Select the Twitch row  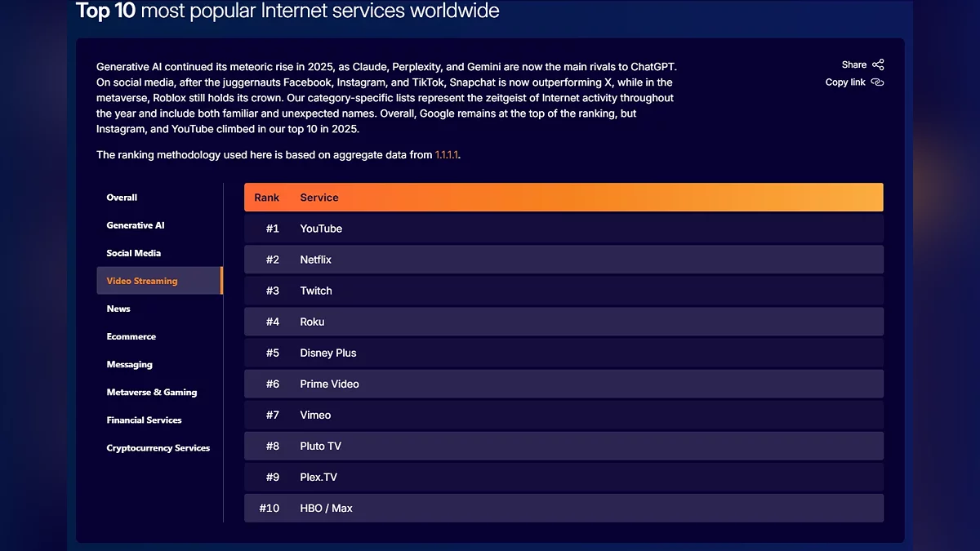(x=563, y=291)
